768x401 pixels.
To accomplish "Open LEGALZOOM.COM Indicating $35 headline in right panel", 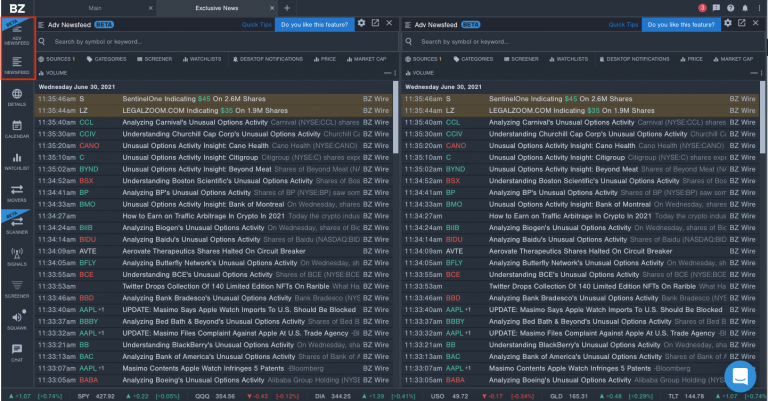I will [x=572, y=111].
